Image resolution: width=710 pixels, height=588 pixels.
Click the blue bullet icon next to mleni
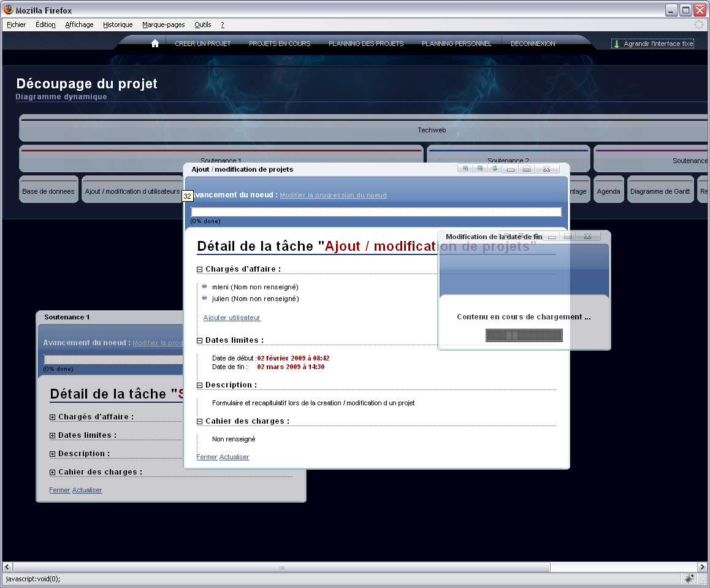pos(205,286)
